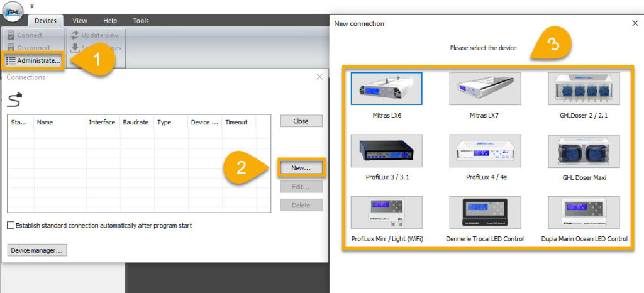Select the ProfiLux Mini / Light (WiFi) image

(x=387, y=212)
